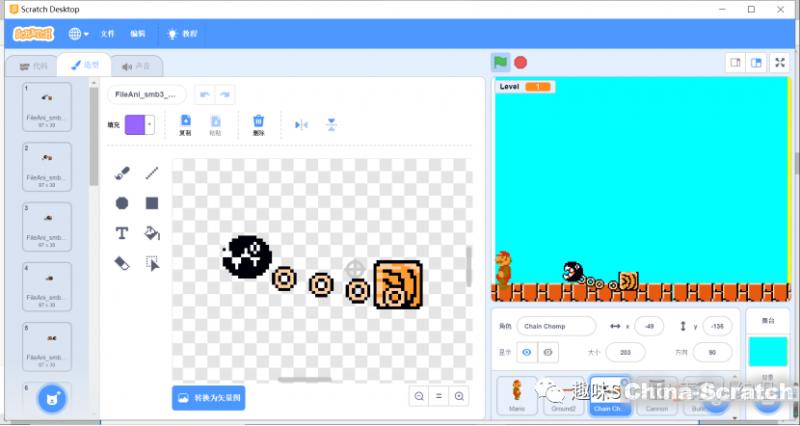This screenshot has height=426, width=800.
Task: Click the green flag to start
Action: coord(499,62)
